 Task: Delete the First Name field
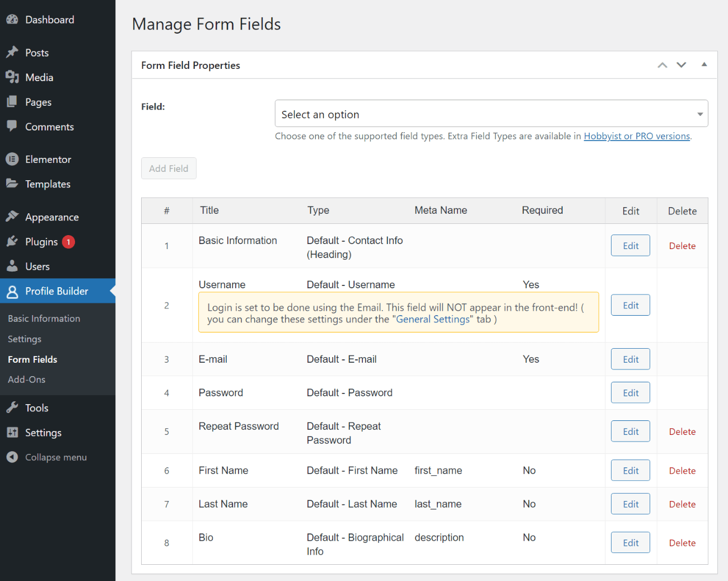tap(682, 471)
